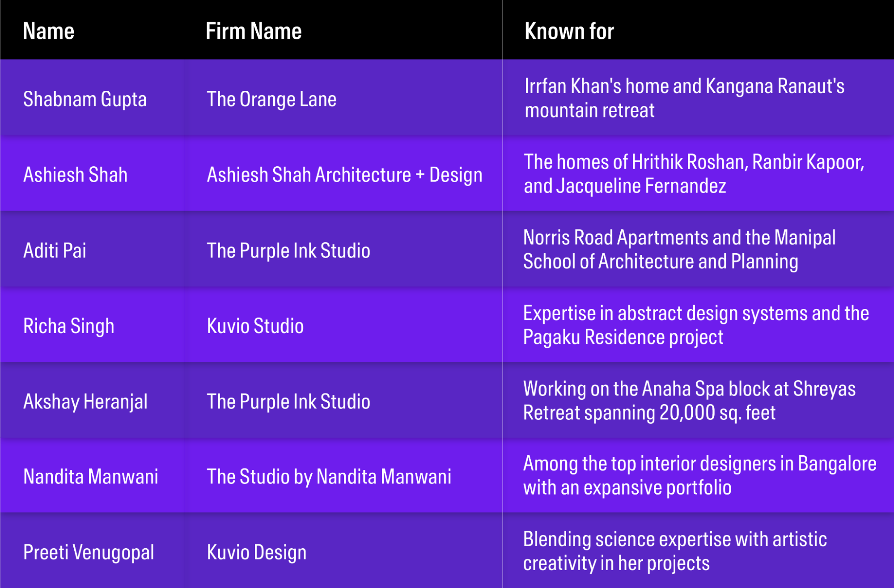Click the text mentioning Hrithik Roshan homes
The width and height of the screenshot is (894, 588).
(694, 173)
